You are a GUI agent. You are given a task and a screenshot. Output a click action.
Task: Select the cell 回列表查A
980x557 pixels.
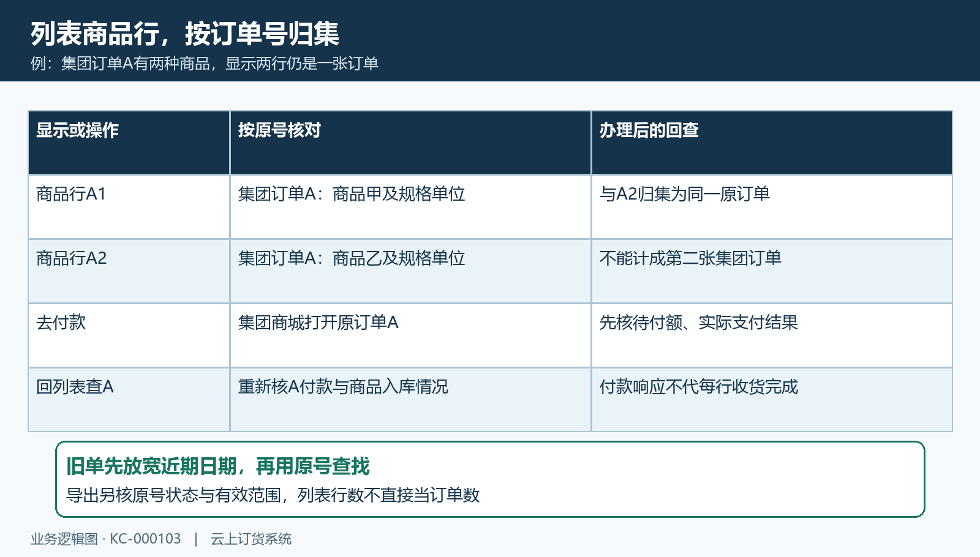click(129, 400)
